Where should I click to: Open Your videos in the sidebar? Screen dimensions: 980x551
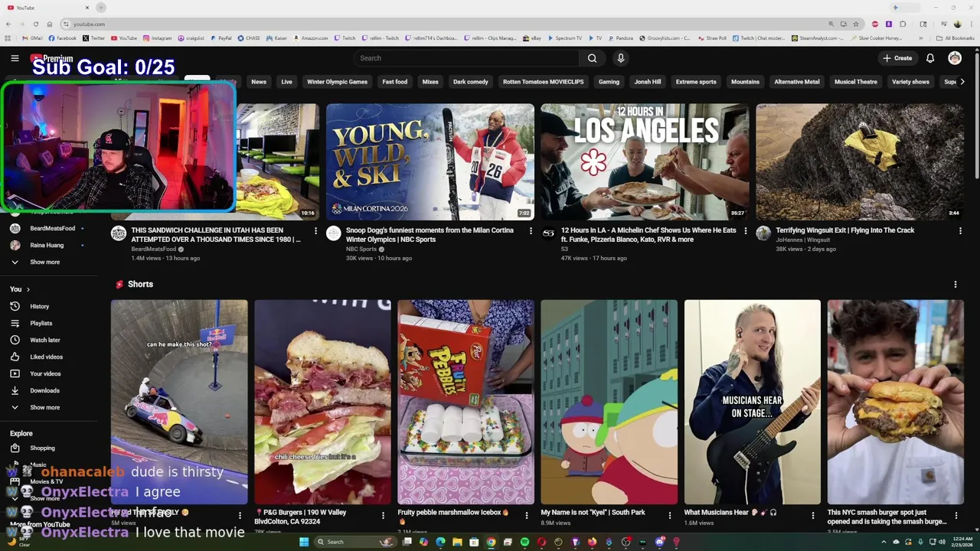point(45,373)
